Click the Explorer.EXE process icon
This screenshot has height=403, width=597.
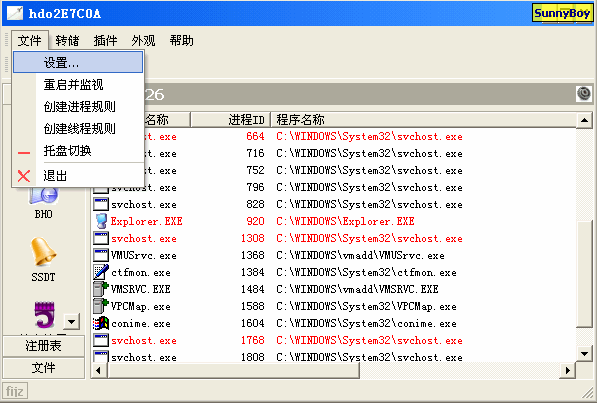pyautogui.click(x=101, y=221)
